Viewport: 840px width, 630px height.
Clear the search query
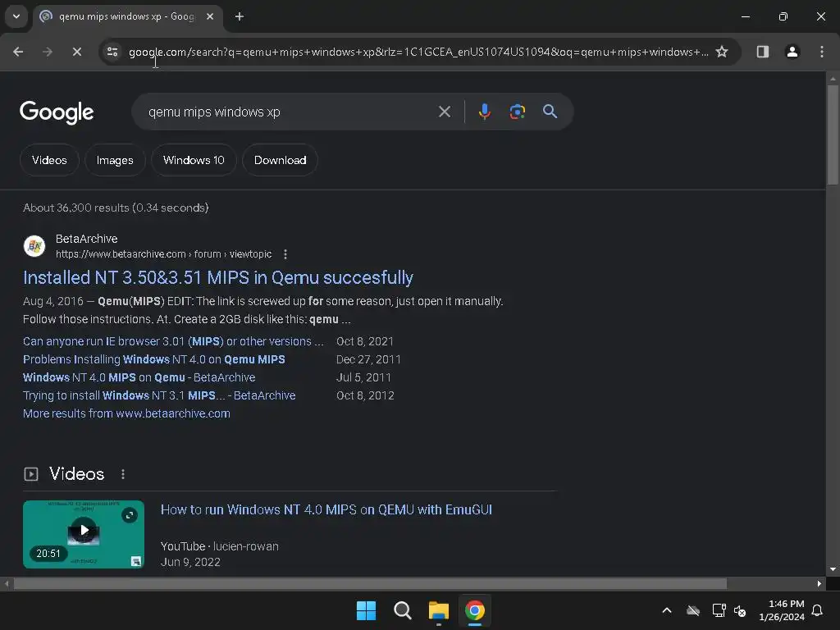click(444, 112)
